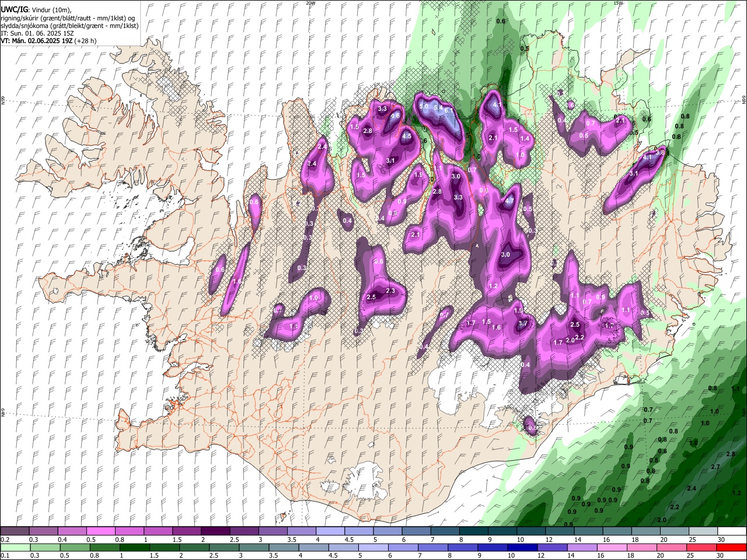Click the snowfall value '4.7' on the map
Image resolution: width=747 pixels, height=560 pixels.
pos(509,201)
